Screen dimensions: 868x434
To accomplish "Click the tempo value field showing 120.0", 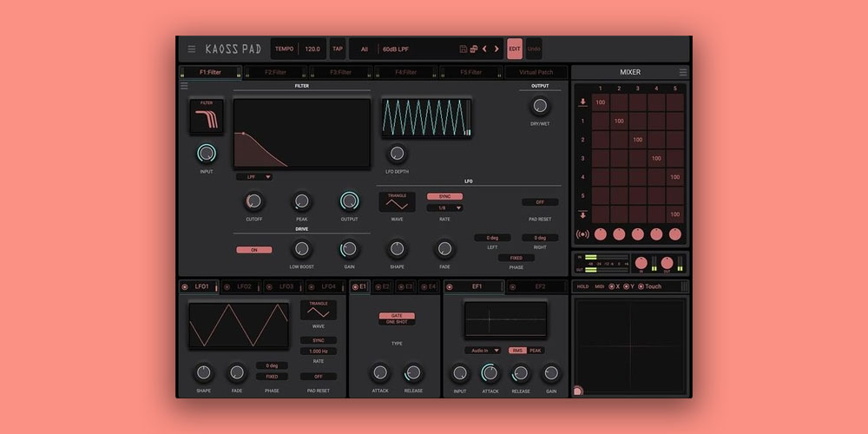I will pos(312,49).
